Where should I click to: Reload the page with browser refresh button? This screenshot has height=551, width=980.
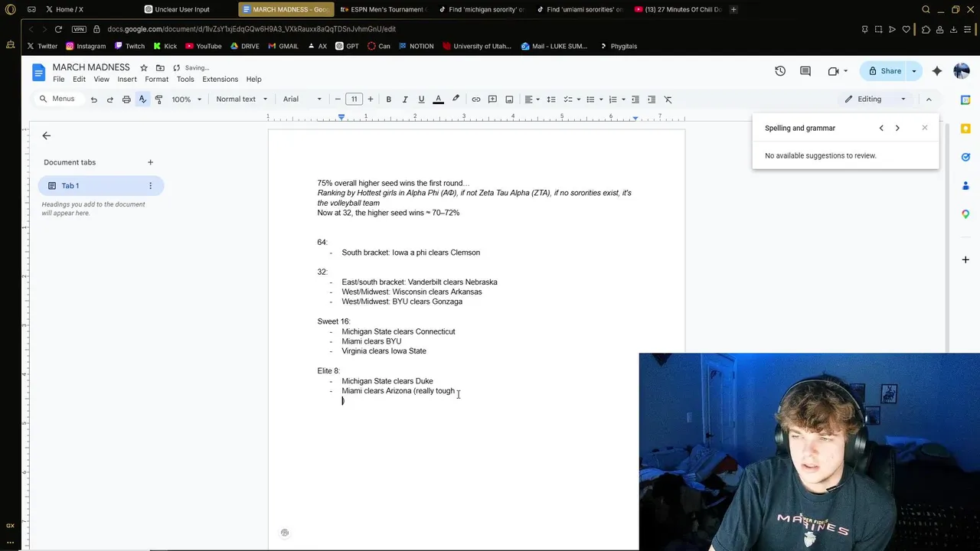[x=58, y=29]
